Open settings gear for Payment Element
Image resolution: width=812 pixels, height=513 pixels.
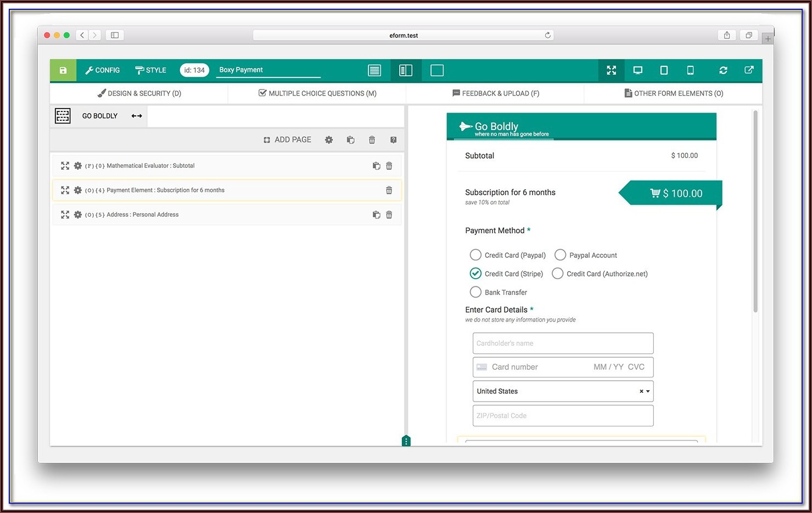78,190
